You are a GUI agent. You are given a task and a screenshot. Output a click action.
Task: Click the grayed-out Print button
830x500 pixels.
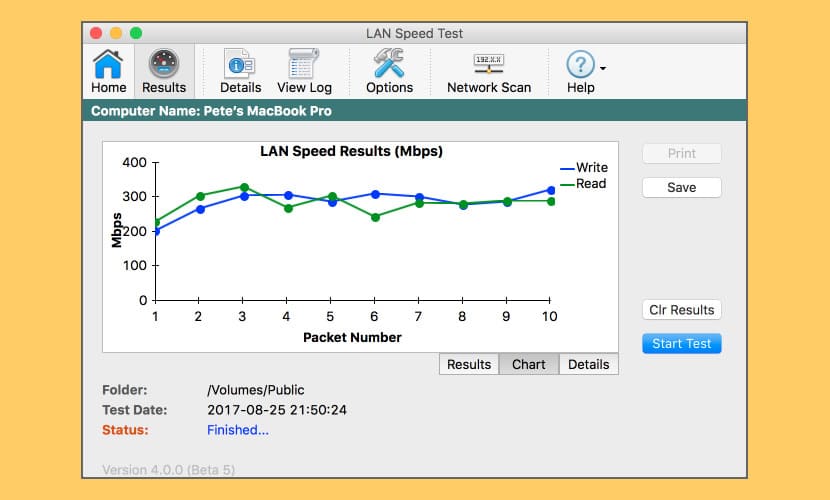click(681, 154)
